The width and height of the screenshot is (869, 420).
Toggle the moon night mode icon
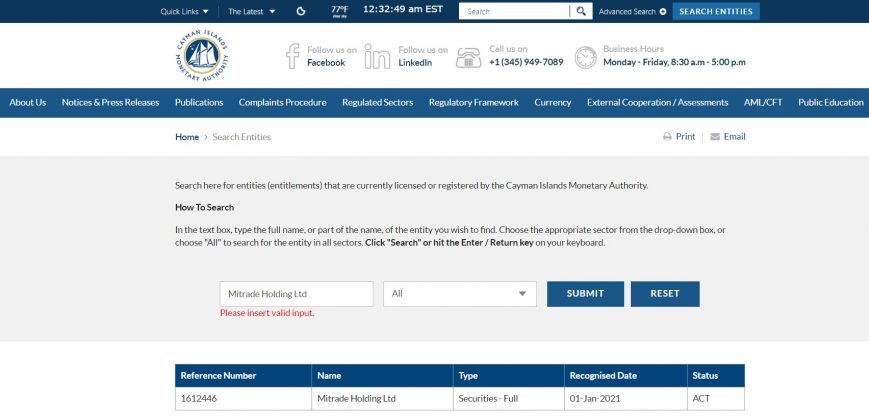pyautogui.click(x=301, y=11)
